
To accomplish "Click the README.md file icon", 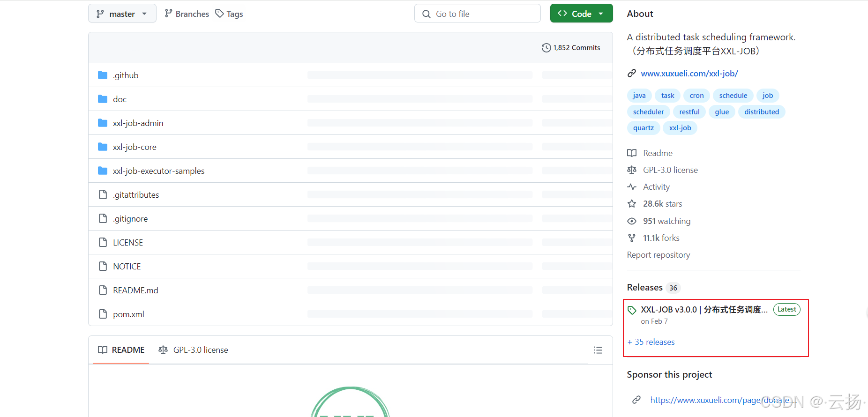I will [103, 290].
